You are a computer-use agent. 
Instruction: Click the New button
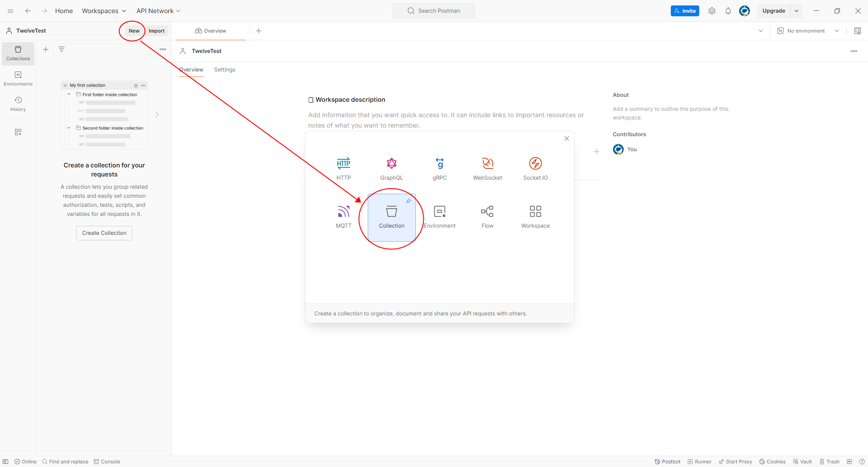pyautogui.click(x=134, y=31)
